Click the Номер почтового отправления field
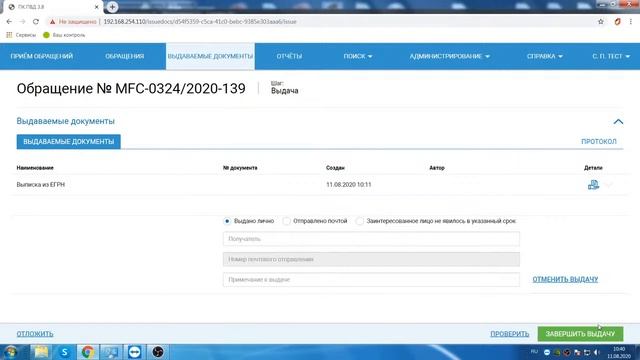 coord(371,259)
